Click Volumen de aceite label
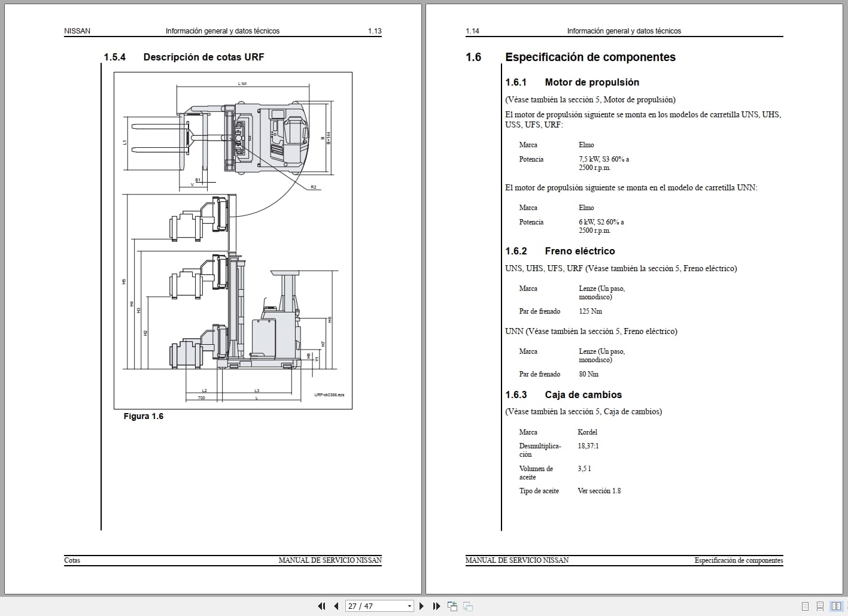 pyautogui.click(x=536, y=473)
